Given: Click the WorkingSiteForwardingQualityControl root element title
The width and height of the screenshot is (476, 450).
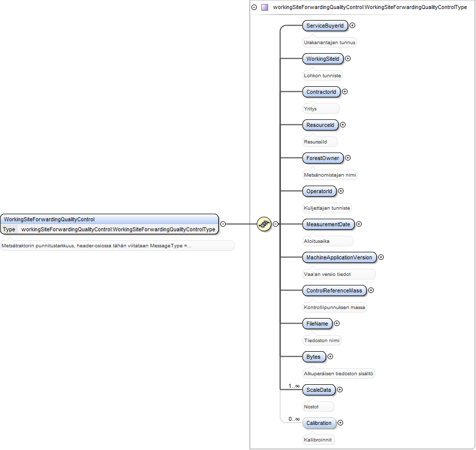Looking at the screenshot, I should tap(49, 219).
